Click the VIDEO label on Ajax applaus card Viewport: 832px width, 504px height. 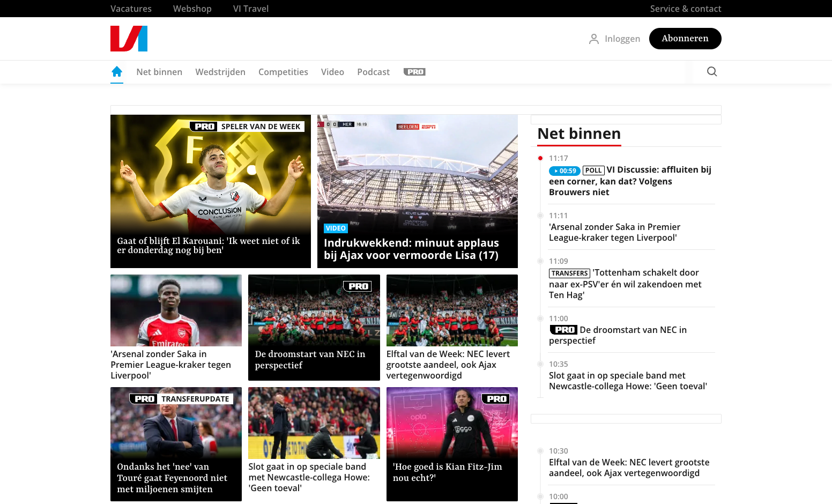coord(336,228)
